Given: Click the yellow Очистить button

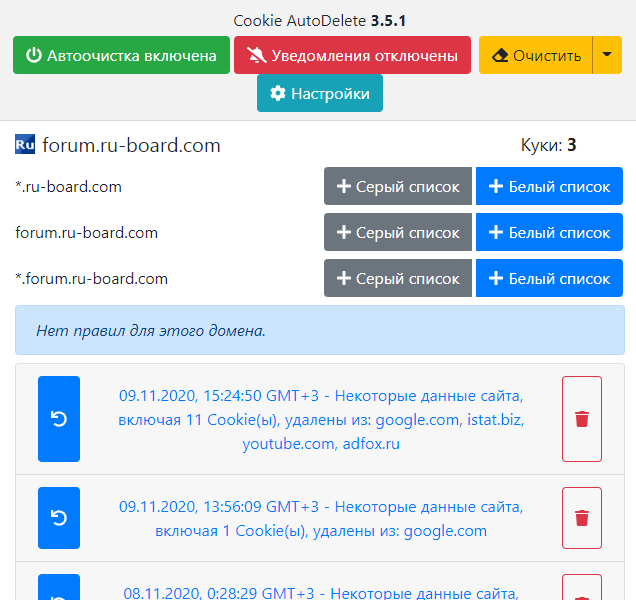Looking at the screenshot, I should point(535,55).
